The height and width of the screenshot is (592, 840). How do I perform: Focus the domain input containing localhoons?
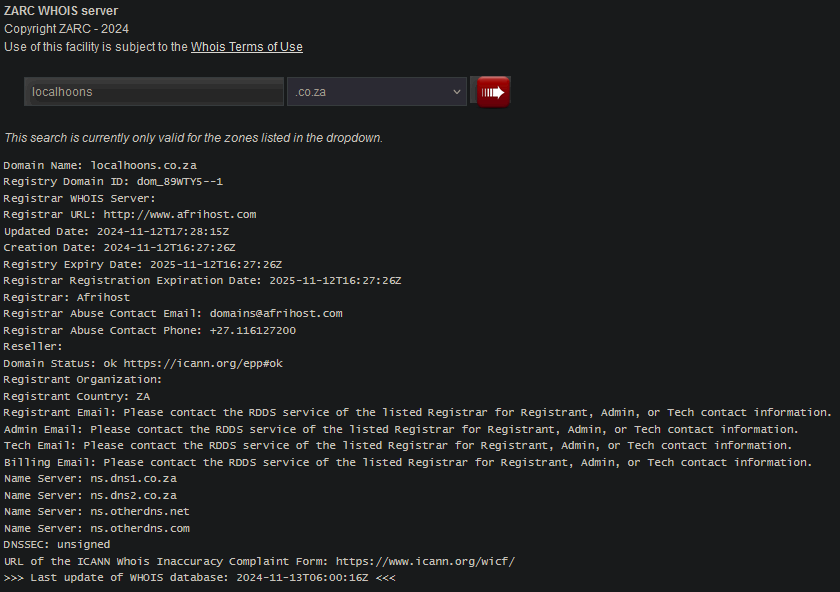pos(154,92)
